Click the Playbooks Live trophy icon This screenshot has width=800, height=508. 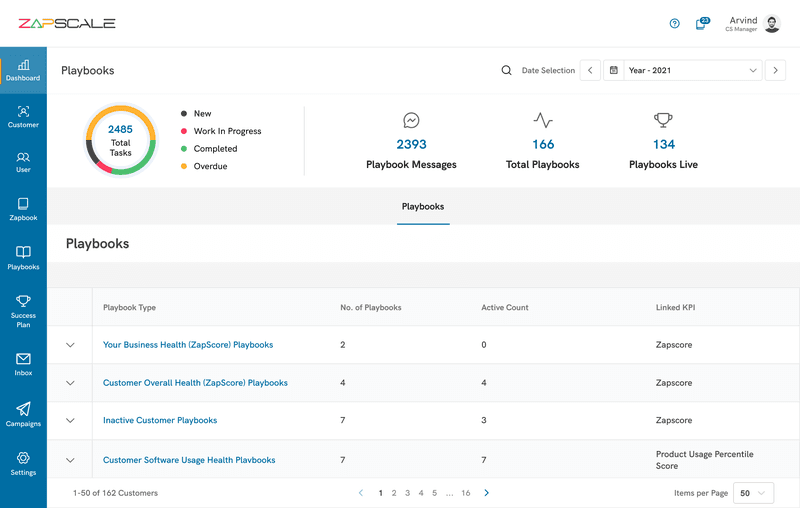663,120
